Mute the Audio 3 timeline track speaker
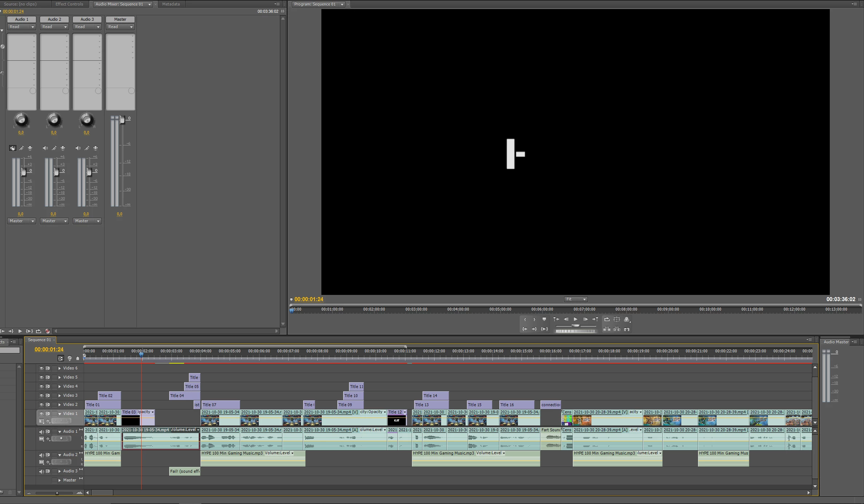Screen dimensions: 864x504 [41, 471]
